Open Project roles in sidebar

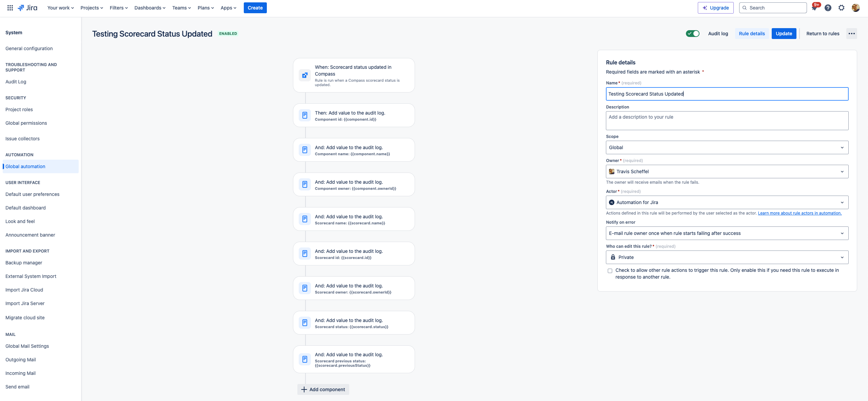tap(19, 109)
